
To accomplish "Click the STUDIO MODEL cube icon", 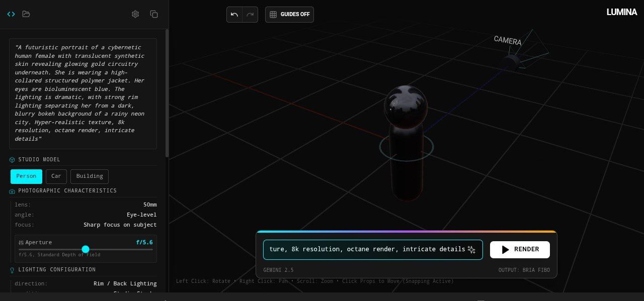I will (12, 160).
